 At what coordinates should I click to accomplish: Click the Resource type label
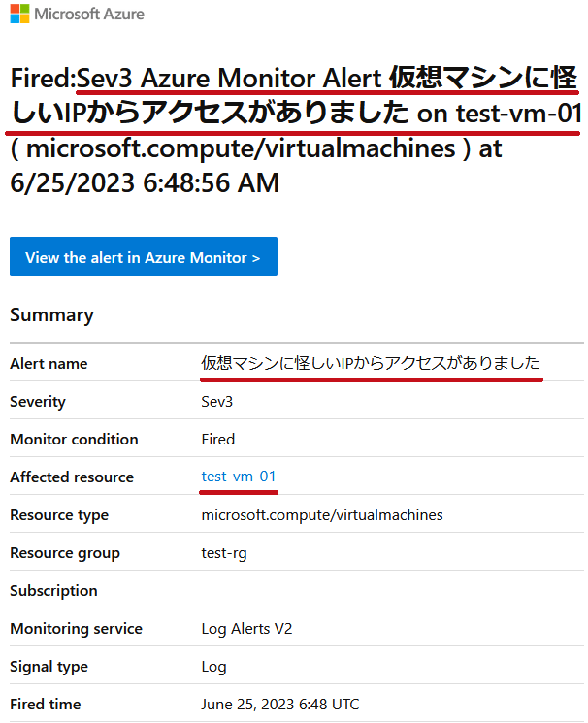[x=59, y=515]
